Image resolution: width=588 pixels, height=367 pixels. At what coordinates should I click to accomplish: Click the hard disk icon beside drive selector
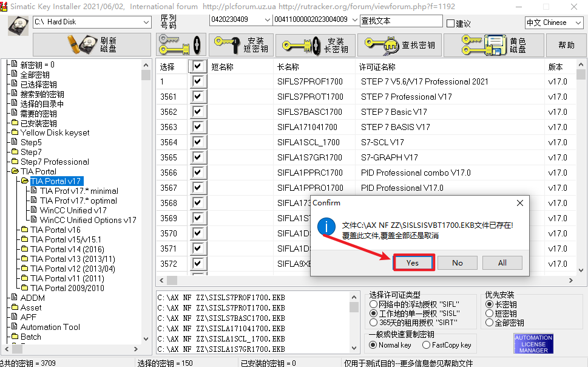[x=18, y=26]
